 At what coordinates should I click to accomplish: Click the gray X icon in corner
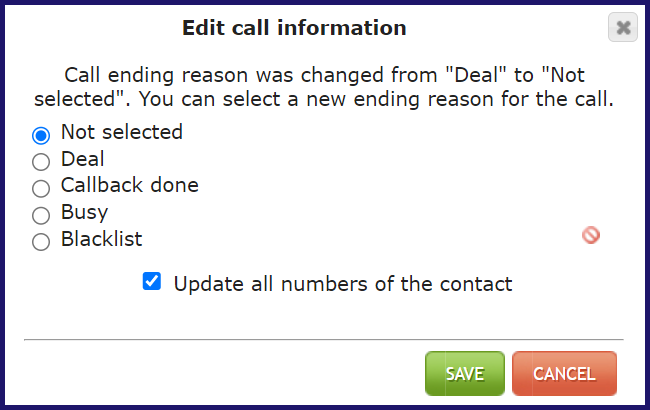click(x=623, y=27)
